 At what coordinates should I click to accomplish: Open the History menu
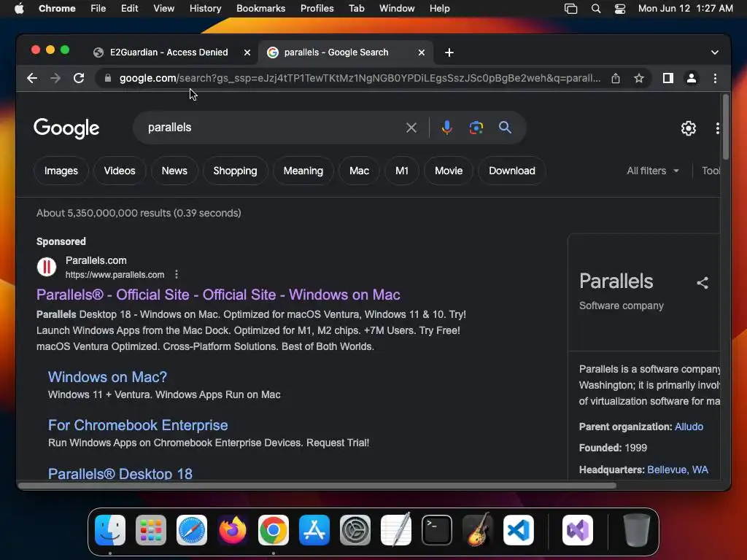click(x=205, y=9)
